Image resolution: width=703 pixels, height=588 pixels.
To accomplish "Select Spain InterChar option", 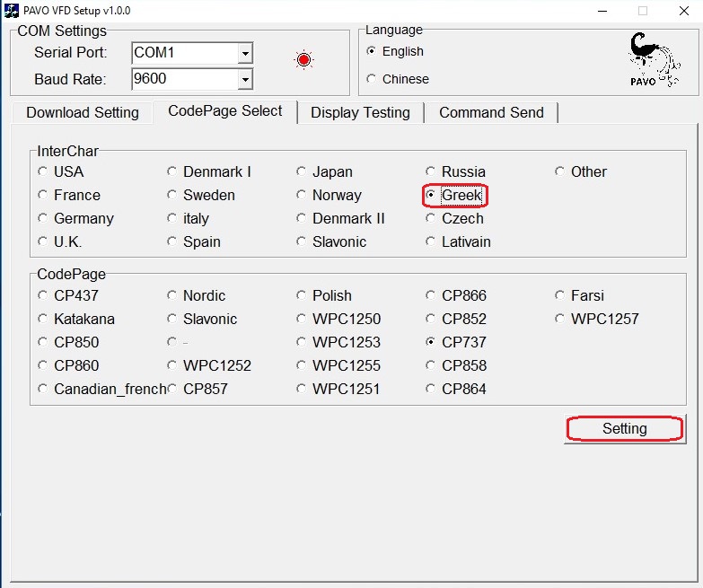I will pos(194,241).
